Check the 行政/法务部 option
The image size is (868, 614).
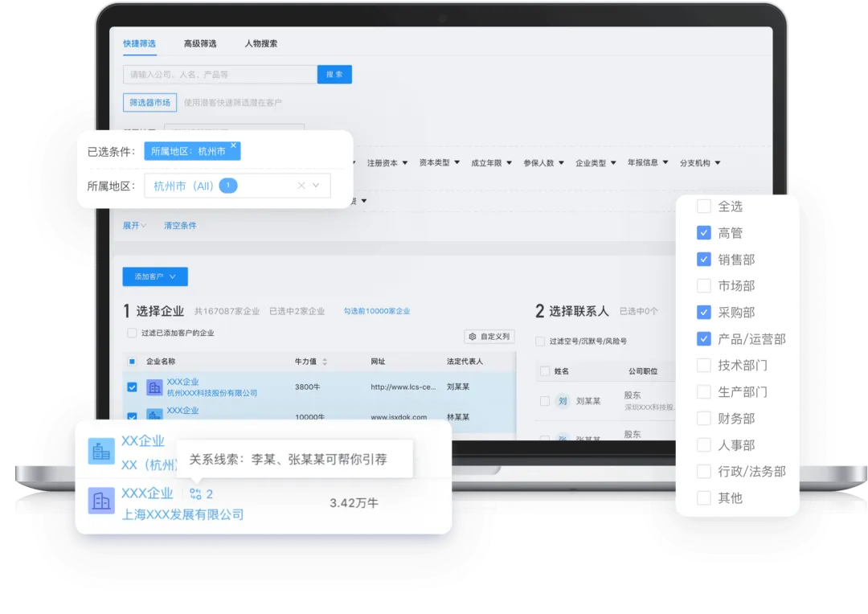[703, 471]
